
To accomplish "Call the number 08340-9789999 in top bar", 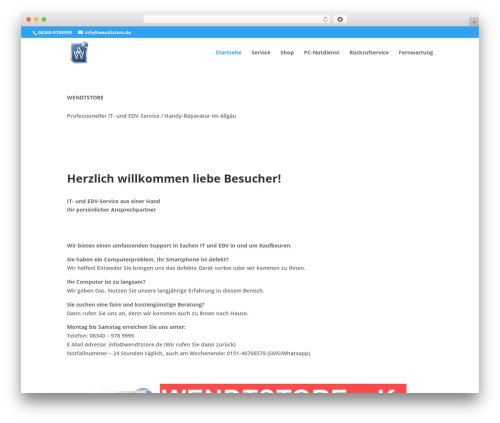I will [55, 33].
